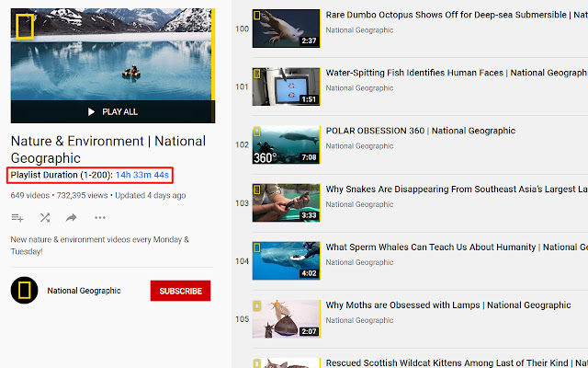
Task: Click the playlist duration value 14h 33m 44s
Action: [x=142, y=175]
